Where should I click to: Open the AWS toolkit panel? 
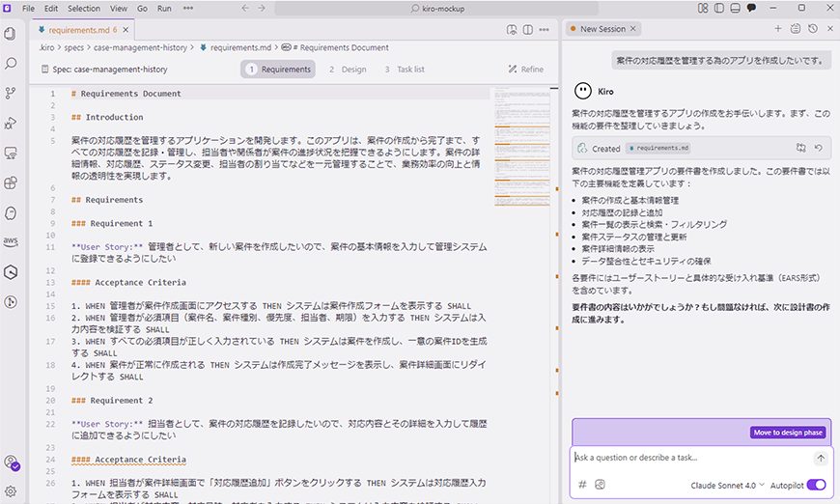click(11, 241)
